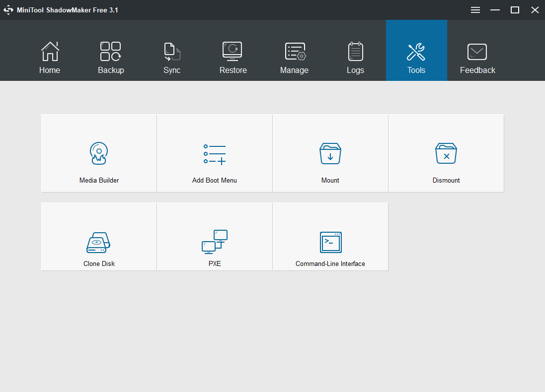
Task: Click the "Mount" label
Action: click(330, 180)
